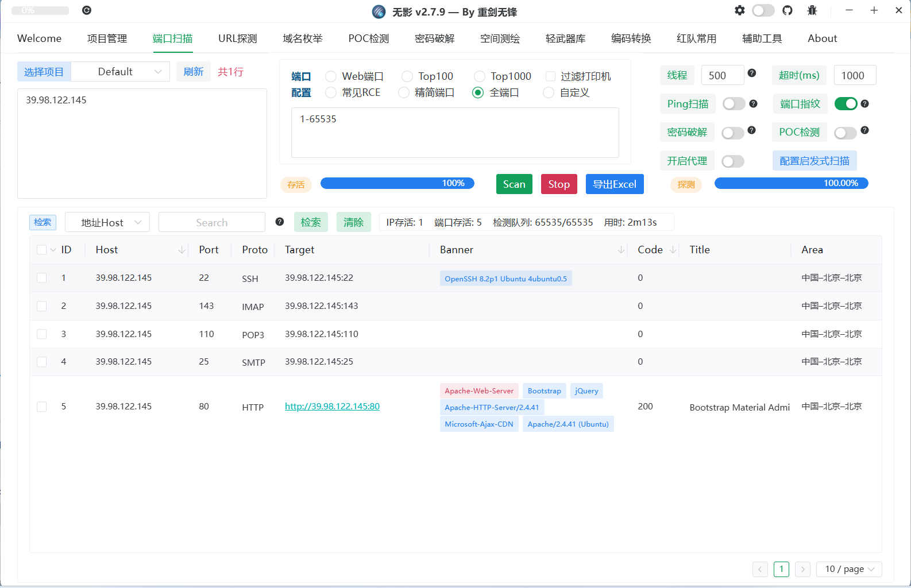Screen dimensions: 911x588
Task: Click the port range textarea 1-65535
Action: click(x=455, y=133)
